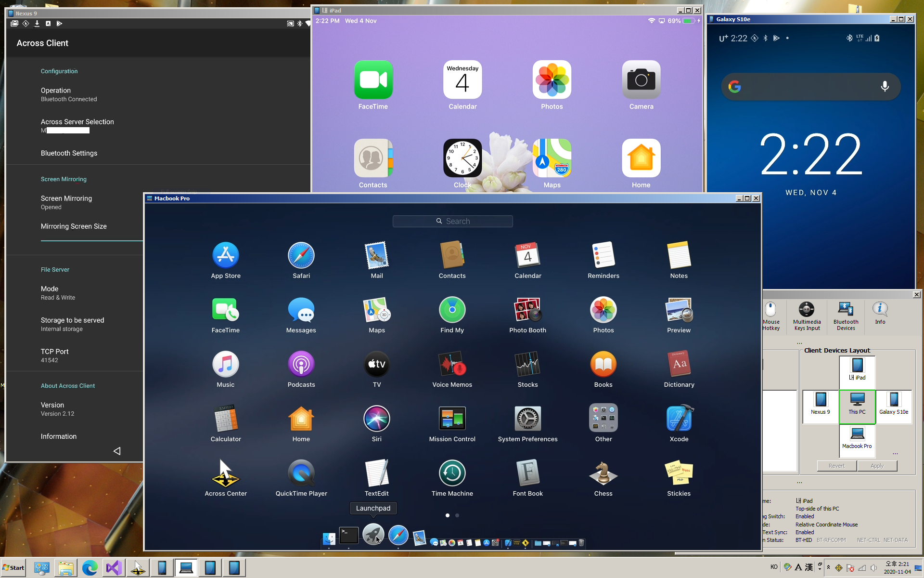Open Voice Memos in Launchpad
924x578 pixels.
pos(452,365)
